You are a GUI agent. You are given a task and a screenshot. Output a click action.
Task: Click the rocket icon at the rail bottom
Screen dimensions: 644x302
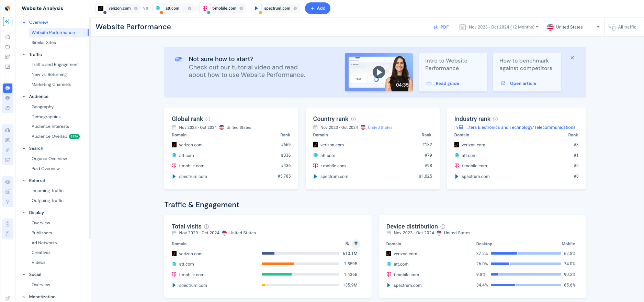coord(8,298)
